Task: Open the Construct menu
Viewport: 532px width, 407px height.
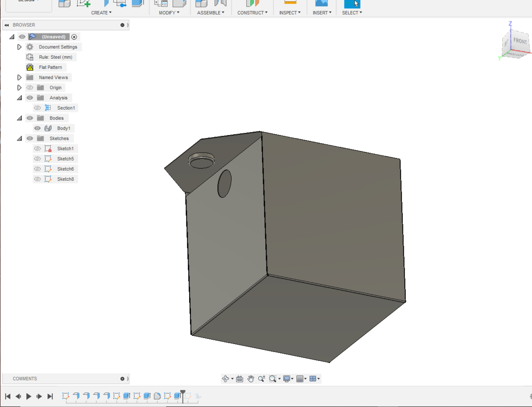Action: click(252, 12)
